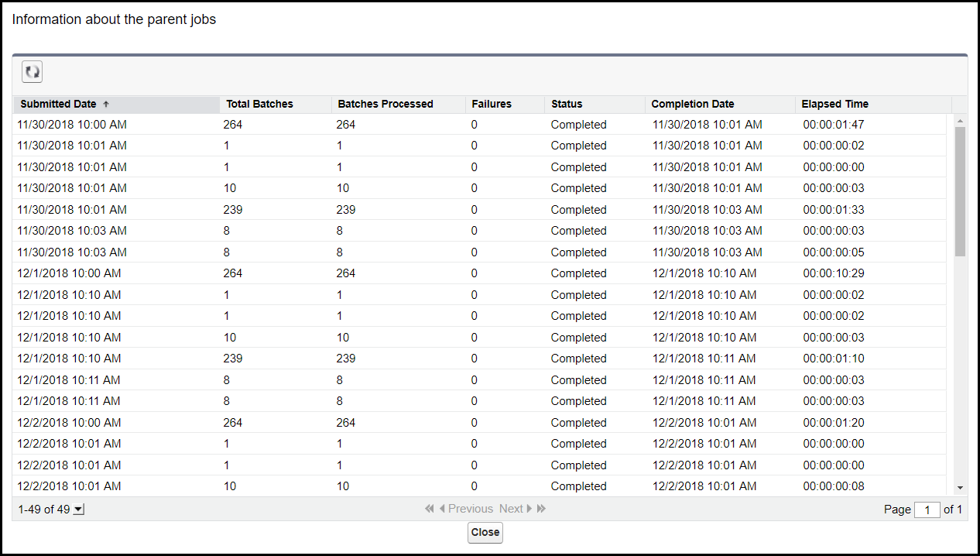Click the vertical scrollbar thumb
The height and width of the screenshot is (556, 980).
[x=960, y=191]
